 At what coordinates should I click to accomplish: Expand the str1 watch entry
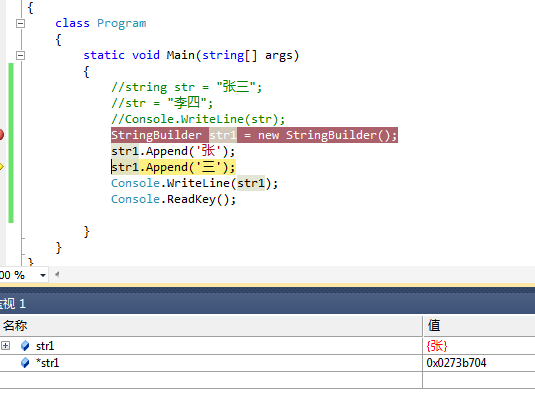coord(5,346)
